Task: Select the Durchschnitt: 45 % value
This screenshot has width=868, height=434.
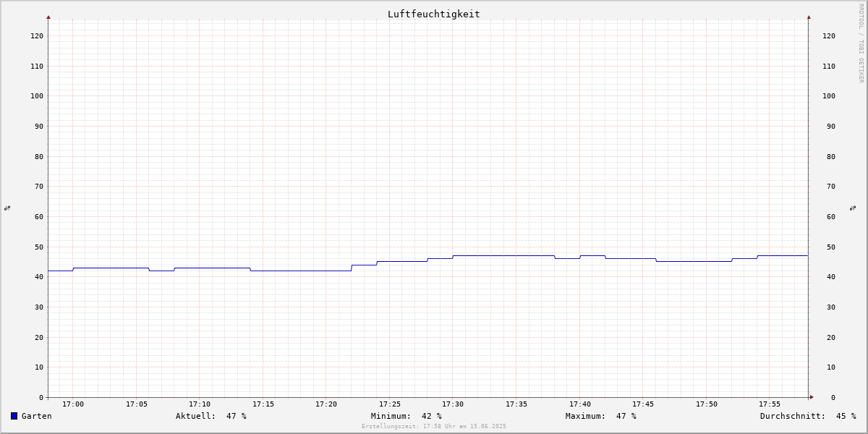Action: tap(808, 416)
